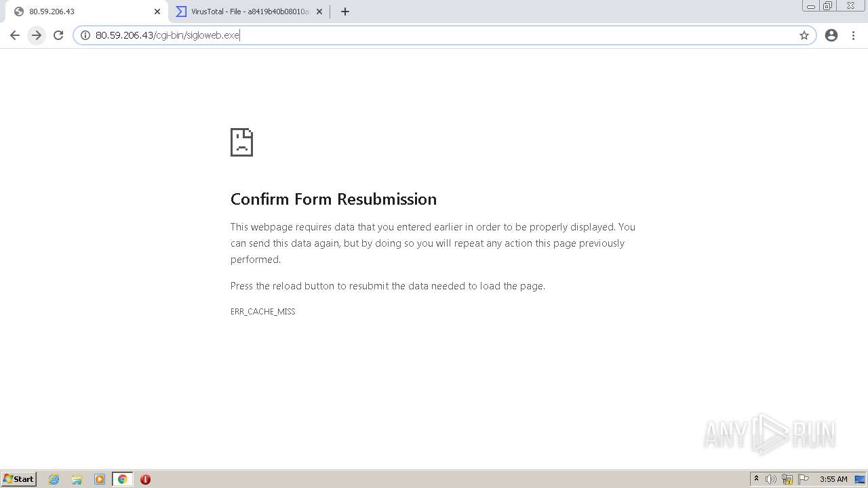
Task: Close the Chrome window
Action: [x=850, y=6]
